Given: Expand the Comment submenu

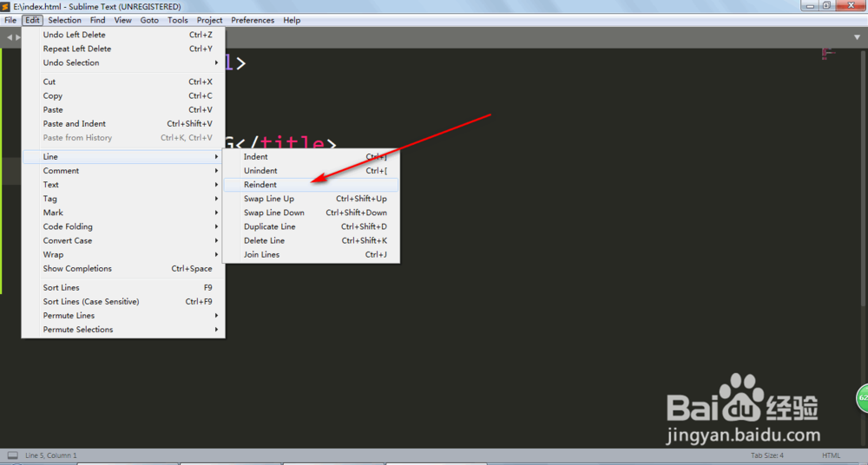Looking at the screenshot, I should 123,171.
